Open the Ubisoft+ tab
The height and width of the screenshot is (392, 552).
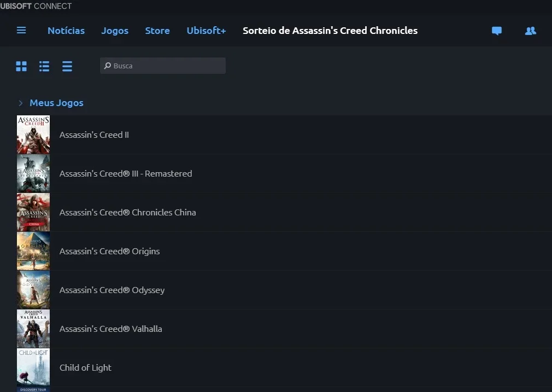(206, 31)
